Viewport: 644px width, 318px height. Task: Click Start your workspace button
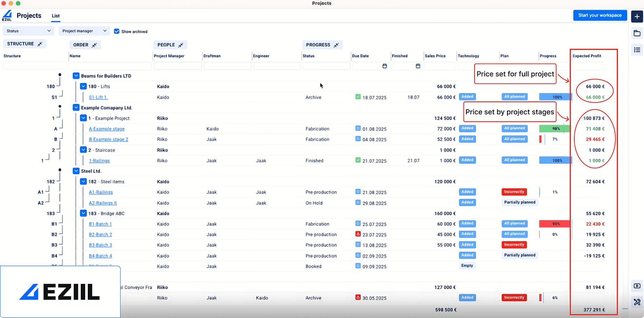[x=600, y=15]
